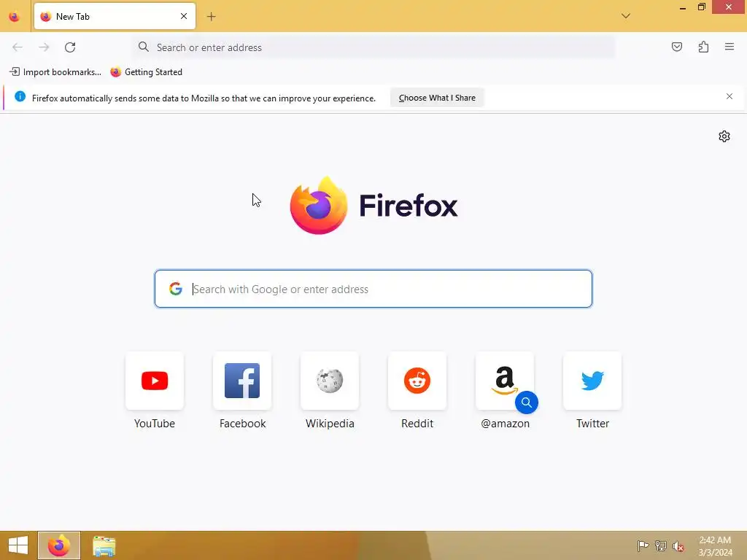Click the Google logo in search box
Screen dimensions: 747x560
tap(176, 289)
